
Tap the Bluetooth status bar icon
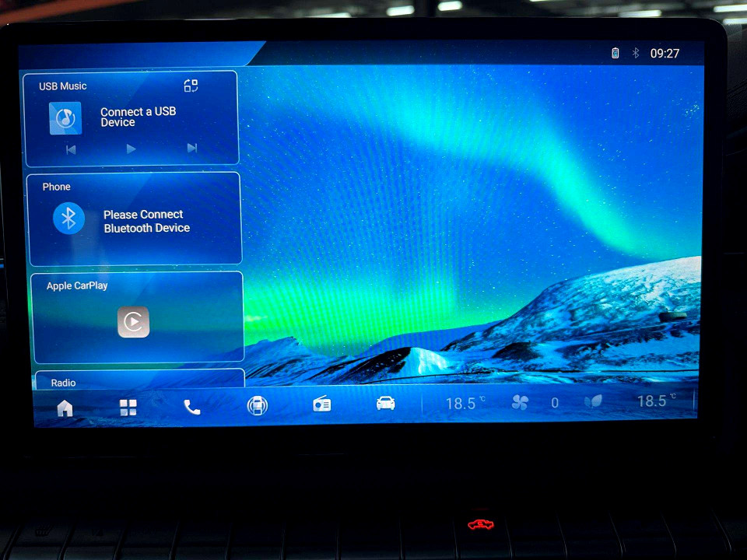pos(636,53)
